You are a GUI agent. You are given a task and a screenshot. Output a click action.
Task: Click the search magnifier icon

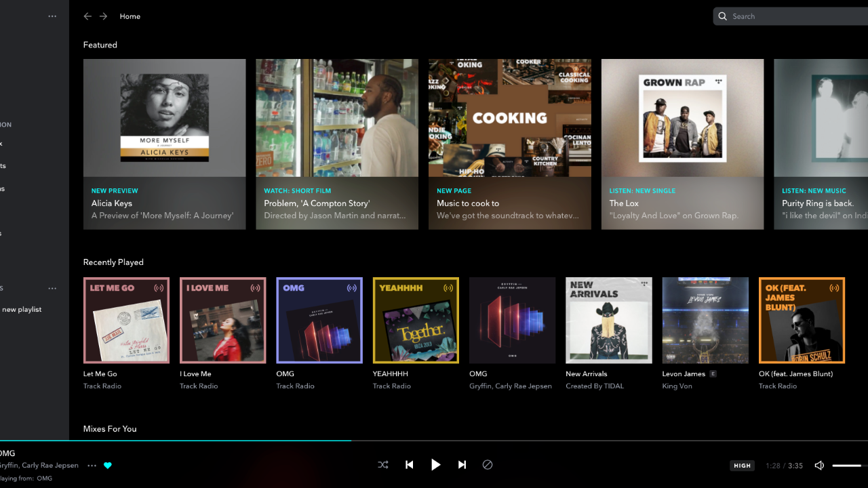tap(723, 16)
